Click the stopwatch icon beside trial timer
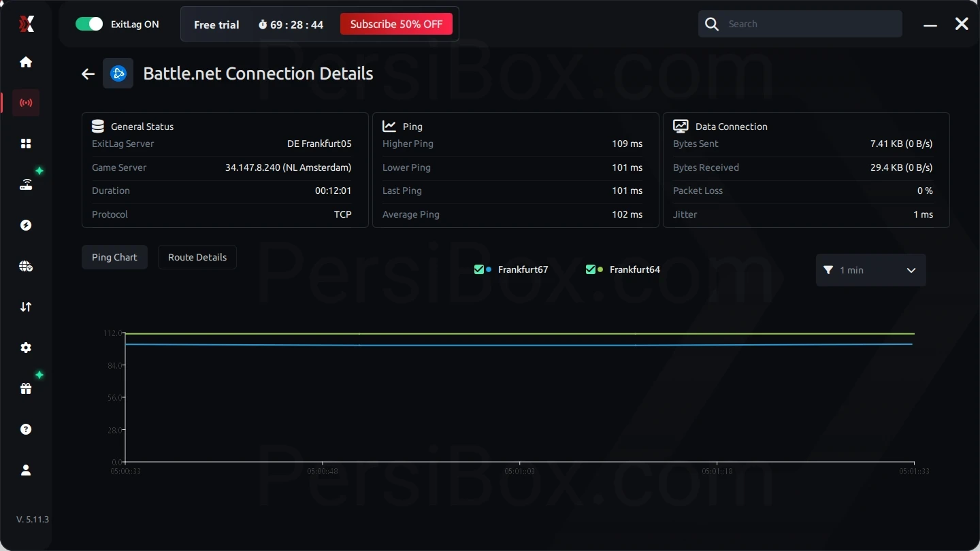Image resolution: width=980 pixels, height=551 pixels. [263, 24]
